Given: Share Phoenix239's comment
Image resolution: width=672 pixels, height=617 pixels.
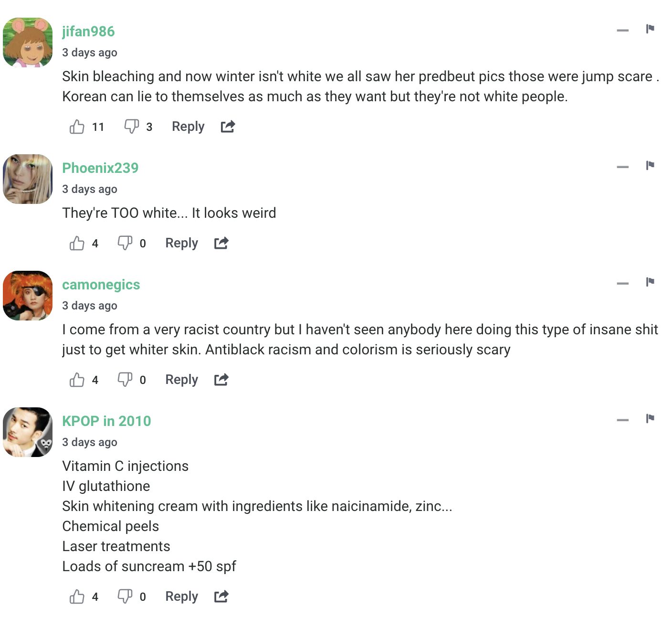Looking at the screenshot, I should 221,243.
